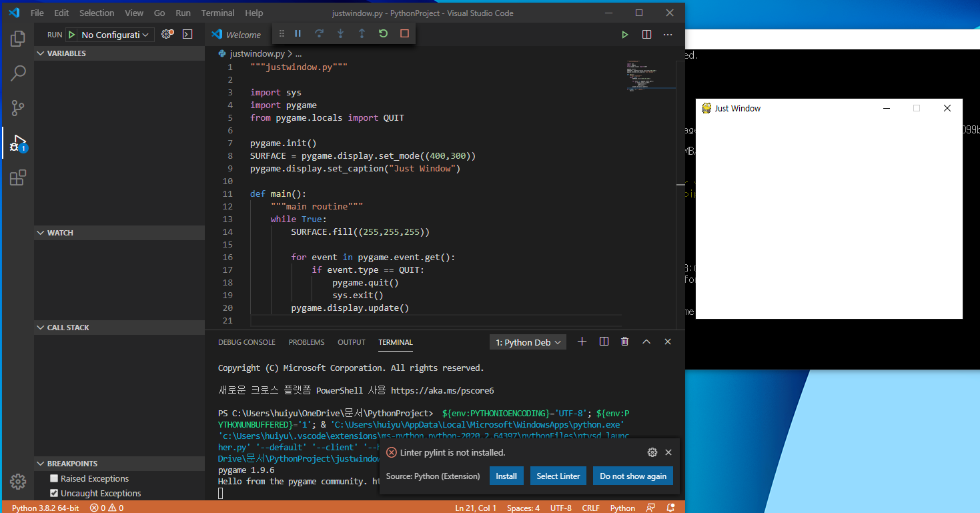Restart the debug session

383,33
